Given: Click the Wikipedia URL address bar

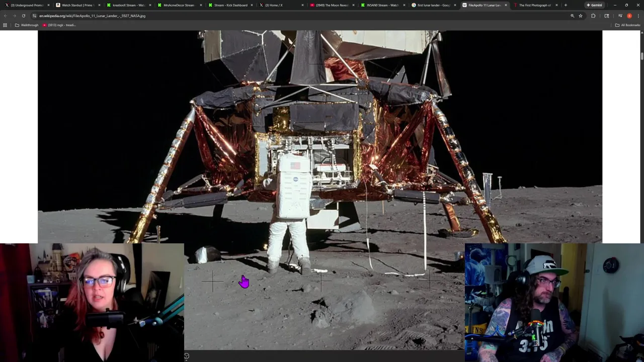Looking at the screenshot, I should pyautogui.click(x=302, y=16).
